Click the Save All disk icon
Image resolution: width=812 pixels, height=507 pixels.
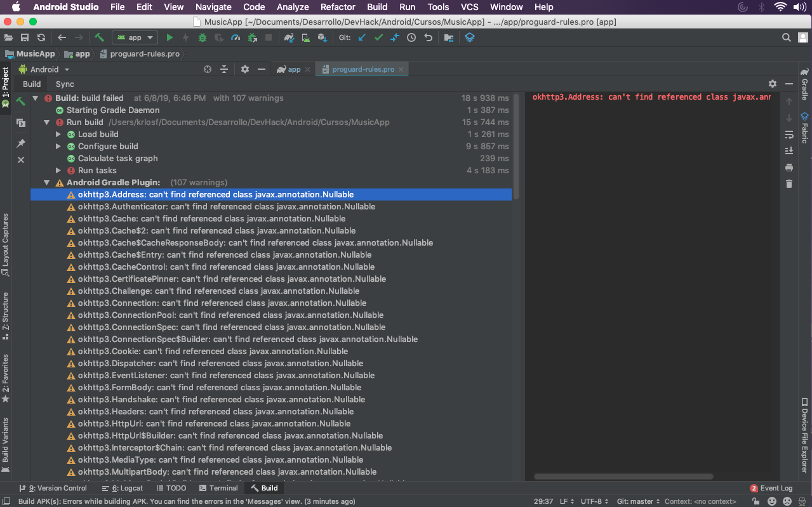(x=25, y=38)
